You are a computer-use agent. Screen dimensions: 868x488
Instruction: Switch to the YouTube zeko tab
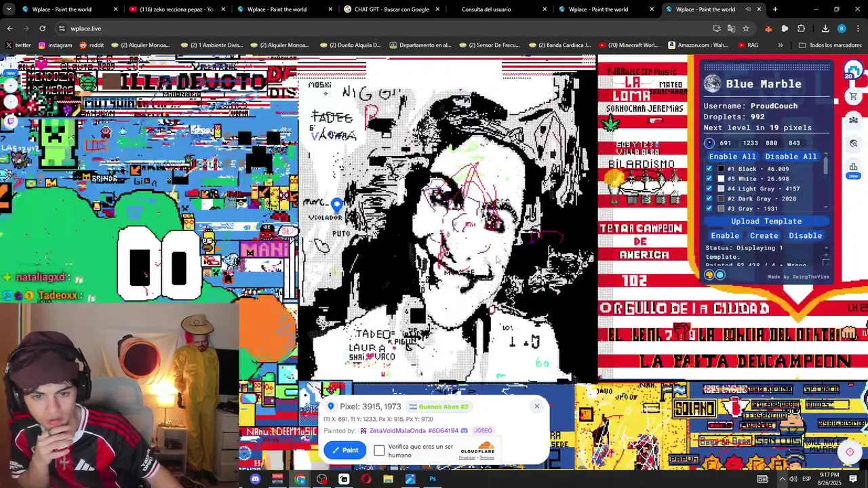click(176, 9)
